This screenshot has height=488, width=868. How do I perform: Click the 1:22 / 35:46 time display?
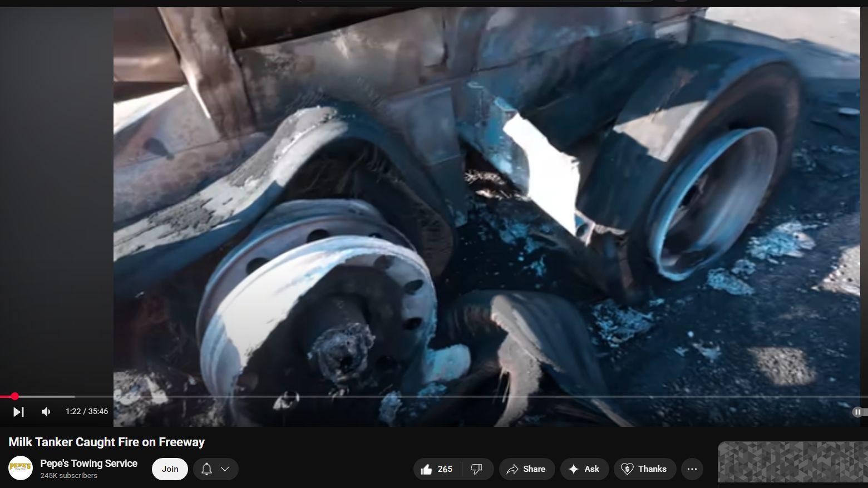[87, 412]
